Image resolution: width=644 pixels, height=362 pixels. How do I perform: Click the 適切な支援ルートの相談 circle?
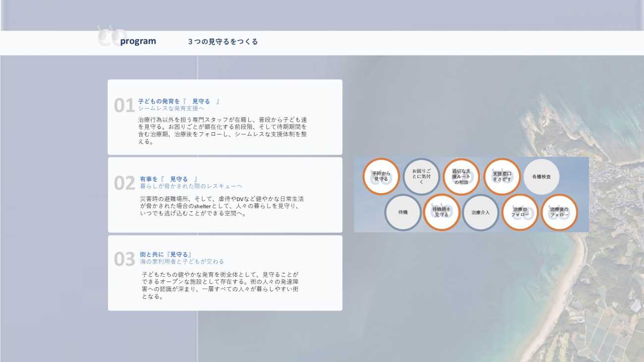pyautogui.click(x=461, y=176)
